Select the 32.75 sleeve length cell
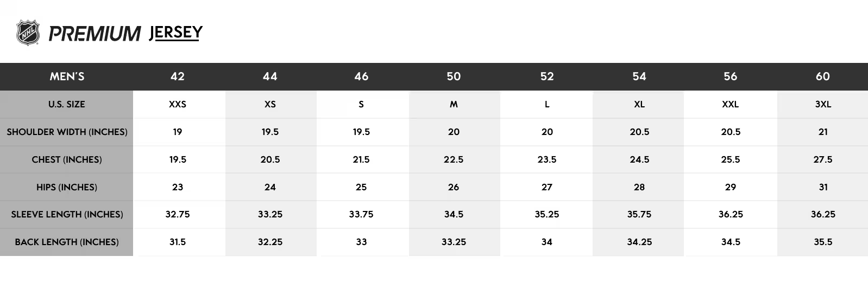The image size is (868, 282). [x=178, y=214]
